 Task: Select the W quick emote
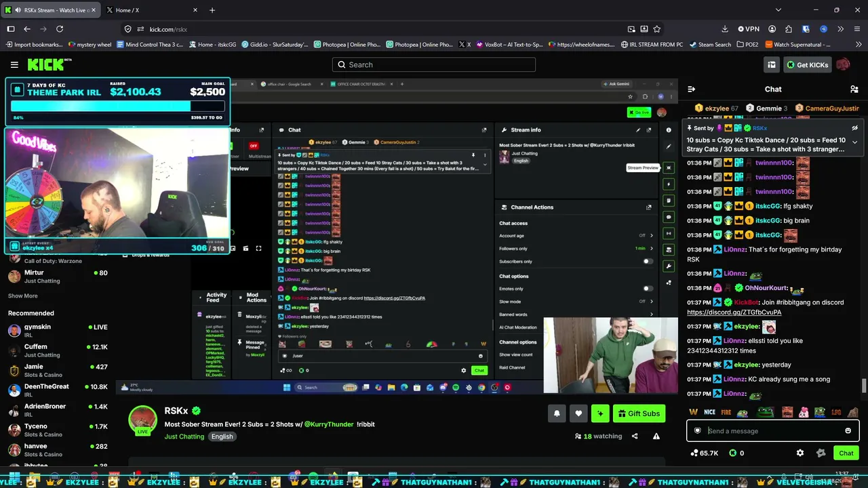click(x=693, y=412)
